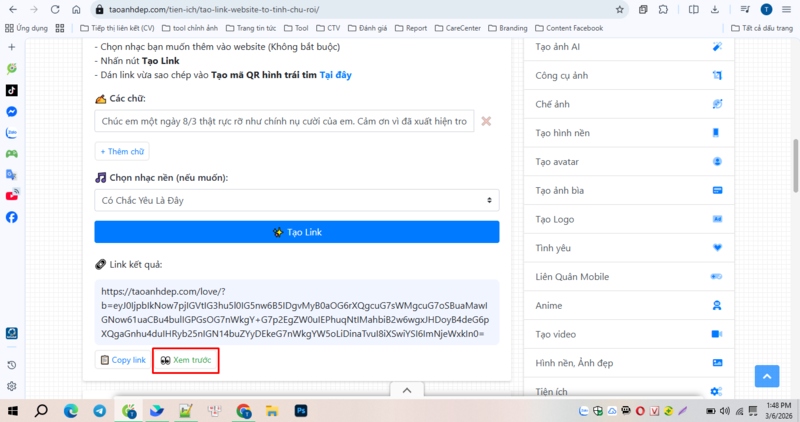
Task: Click the red X to delete text
Action: (x=486, y=121)
